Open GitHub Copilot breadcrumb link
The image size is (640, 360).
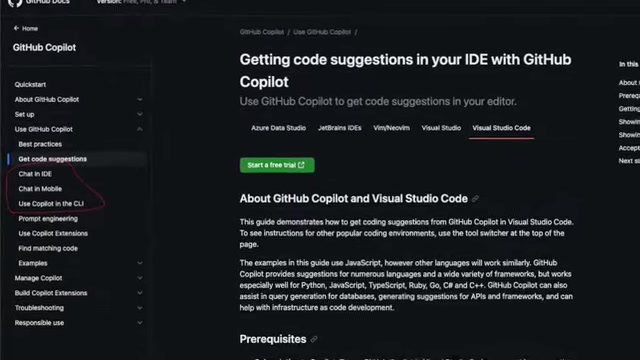(x=262, y=32)
